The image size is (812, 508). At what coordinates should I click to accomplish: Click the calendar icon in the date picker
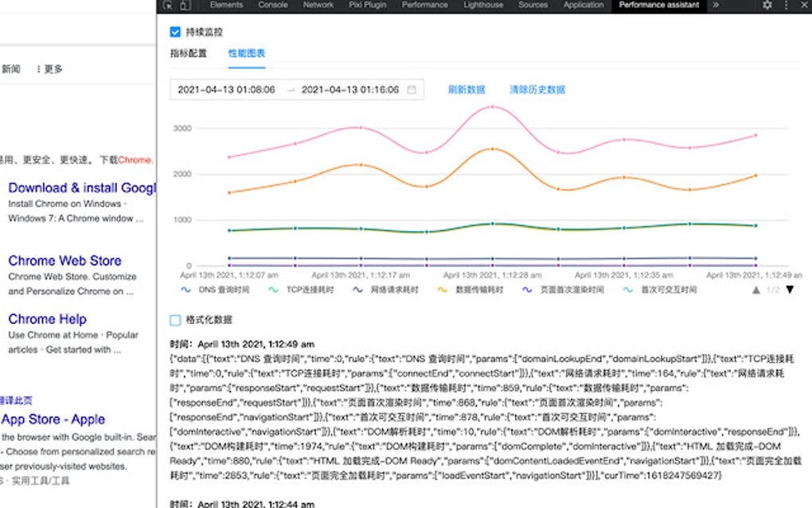pyautogui.click(x=411, y=89)
